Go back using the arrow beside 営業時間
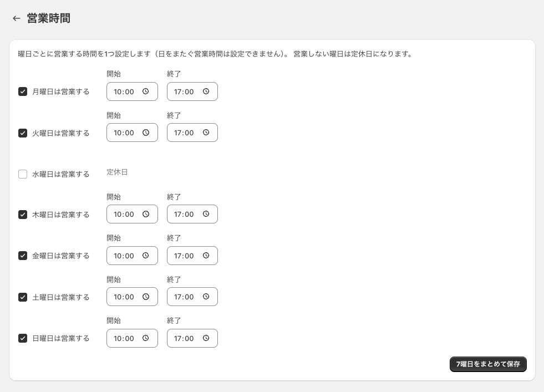 coord(16,18)
